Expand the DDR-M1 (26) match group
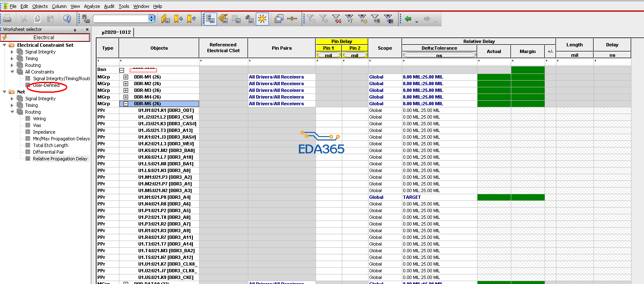Screen dimensions: 644x284 pos(126,77)
